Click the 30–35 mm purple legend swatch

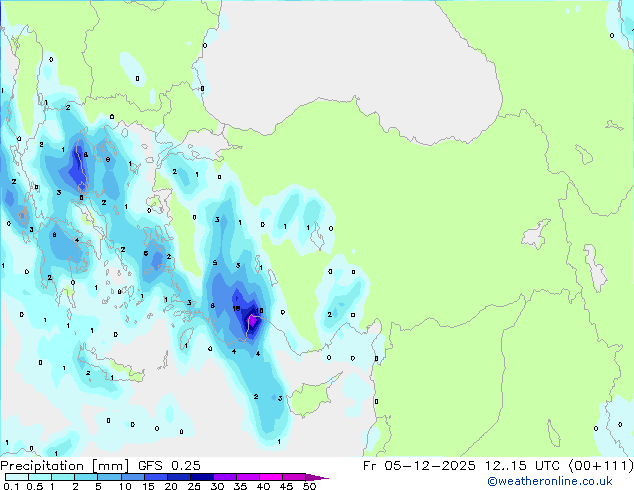(x=224, y=477)
